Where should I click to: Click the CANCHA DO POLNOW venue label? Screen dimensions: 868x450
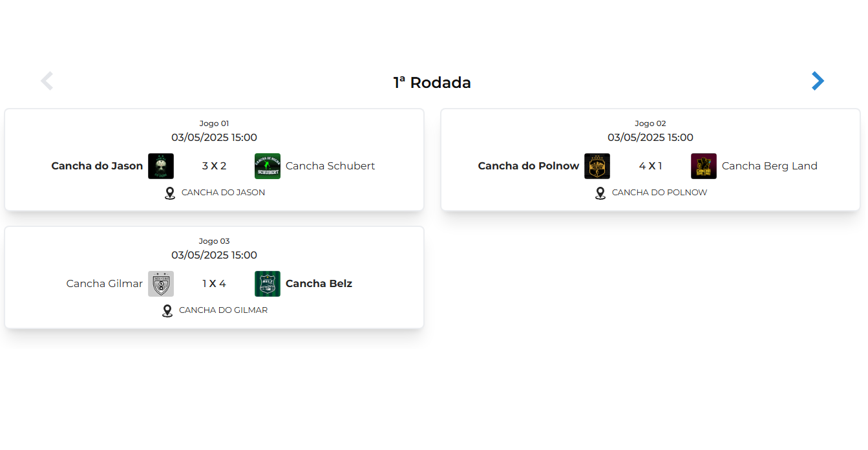pyautogui.click(x=659, y=193)
